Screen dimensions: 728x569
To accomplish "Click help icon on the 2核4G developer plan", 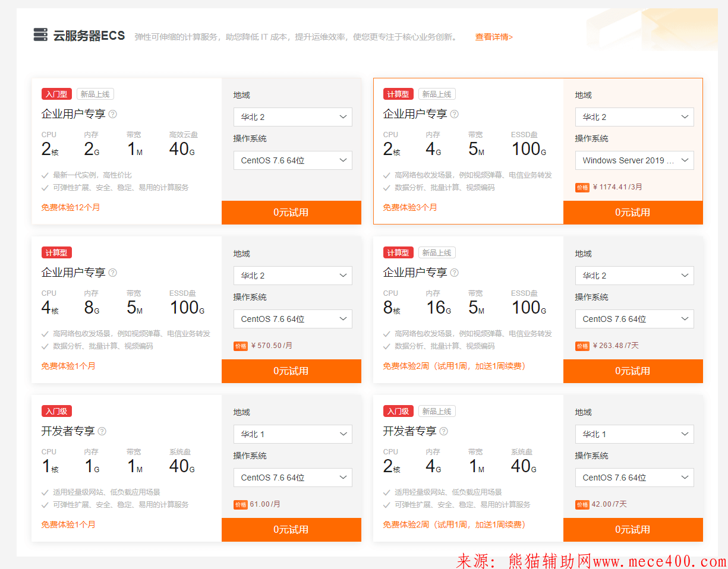I will click(x=444, y=431).
